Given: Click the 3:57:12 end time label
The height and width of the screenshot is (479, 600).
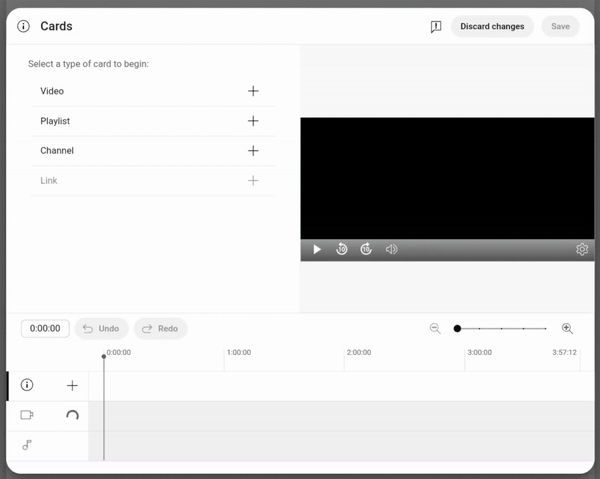Looking at the screenshot, I should pos(564,352).
